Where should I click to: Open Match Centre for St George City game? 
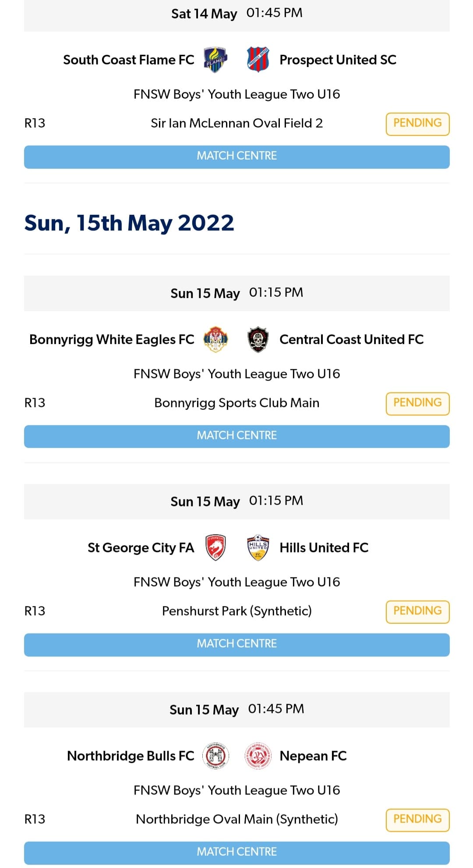click(x=236, y=644)
